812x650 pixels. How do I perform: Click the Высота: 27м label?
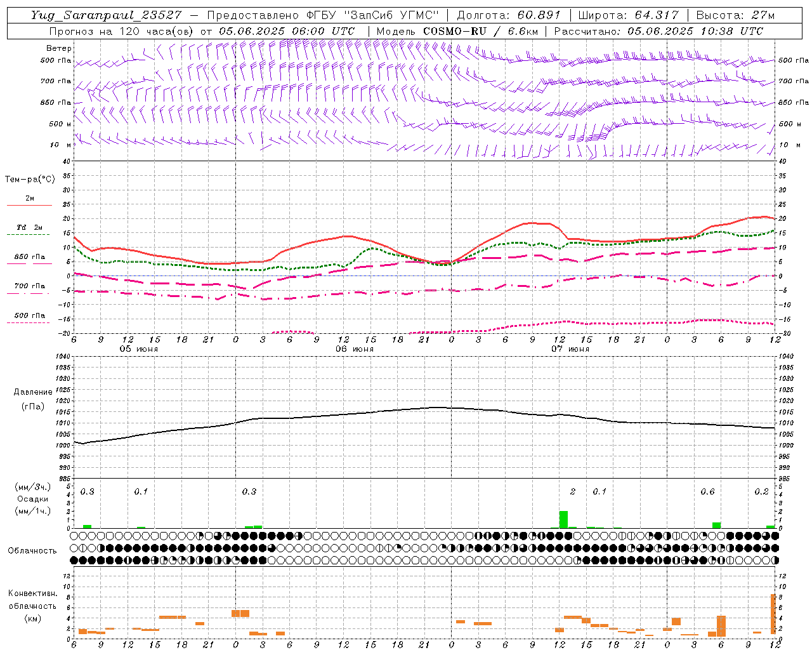[x=736, y=15]
